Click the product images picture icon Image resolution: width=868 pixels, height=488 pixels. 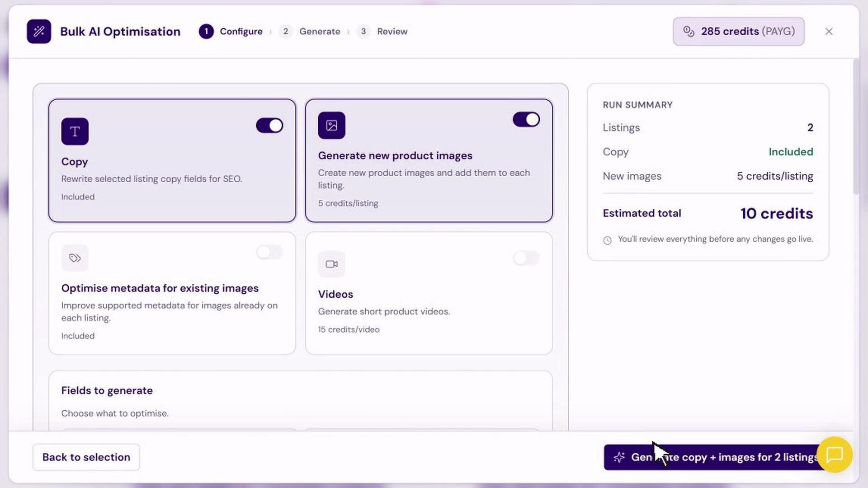(x=332, y=125)
